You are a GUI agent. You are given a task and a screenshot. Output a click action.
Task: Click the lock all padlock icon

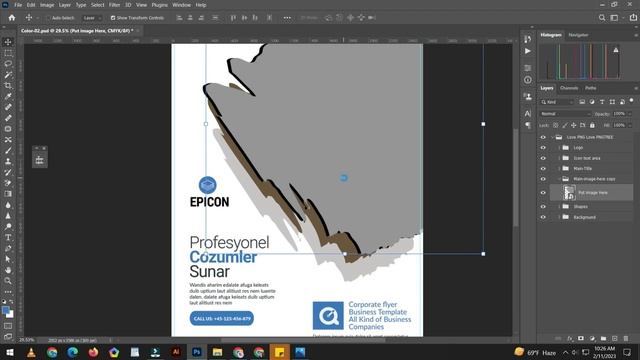click(x=592, y=125)
